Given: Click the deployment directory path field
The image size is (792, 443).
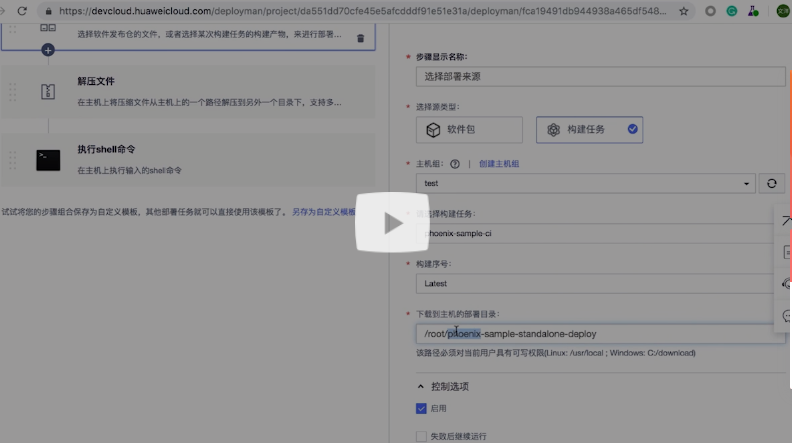Looking at the screenshot, I should pyautogui.click(x=601, y=334).
